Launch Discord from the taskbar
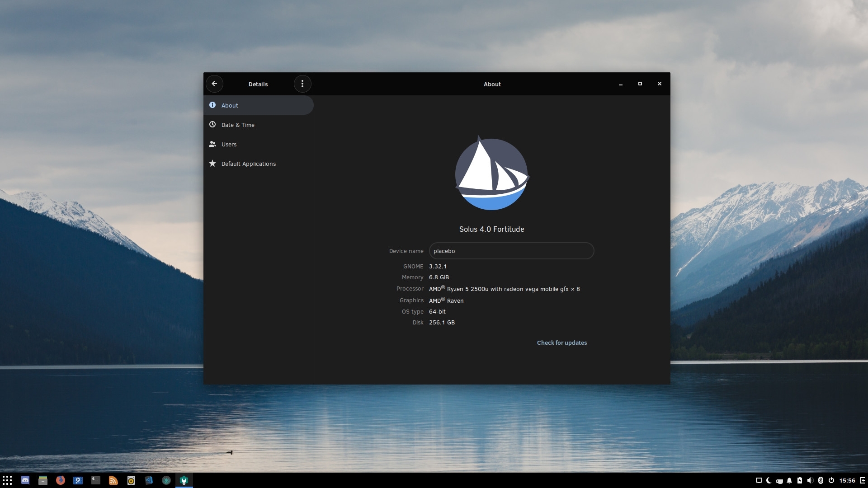The height and width of the screenshot is (488, 868). click(25, 480)
